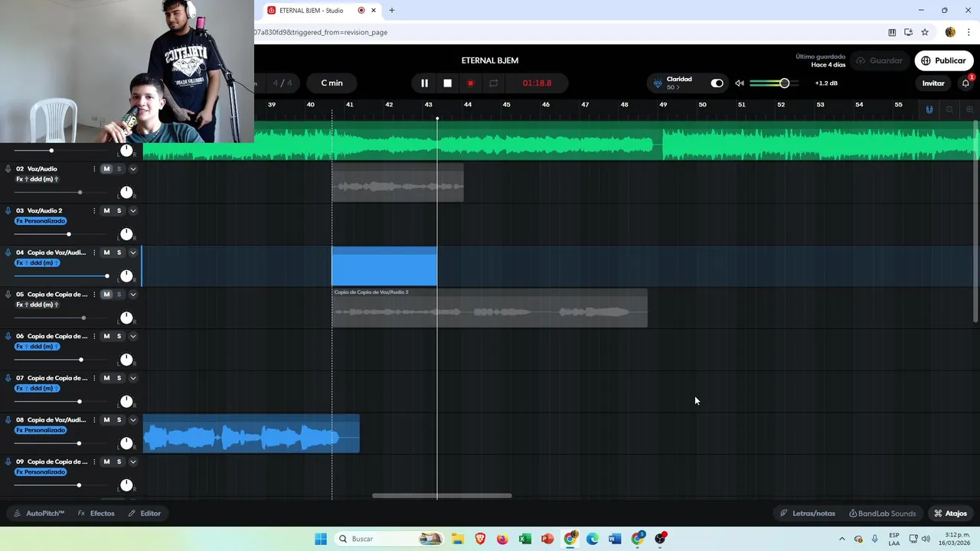Click the Publicar button
Screen dimensions: 980x551
(943, 60)
